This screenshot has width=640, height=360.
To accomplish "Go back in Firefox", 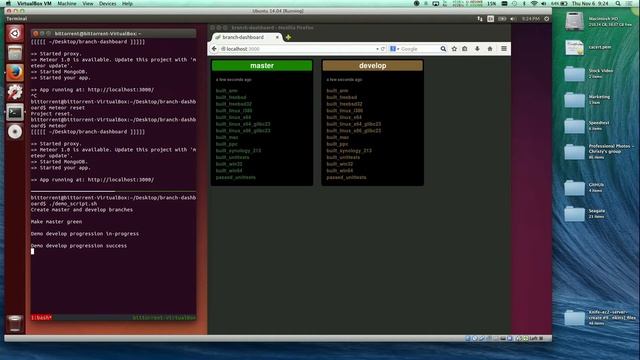I will [x=215, y=49].
